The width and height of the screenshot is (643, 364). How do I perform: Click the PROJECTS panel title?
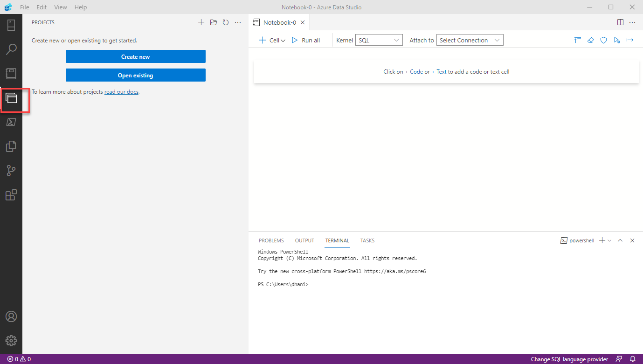click(43, 22)
